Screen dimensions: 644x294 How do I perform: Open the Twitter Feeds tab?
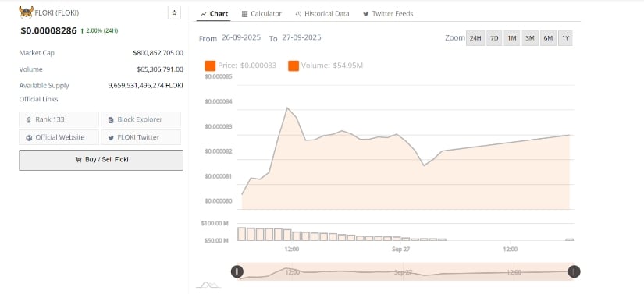pos(388,13)
